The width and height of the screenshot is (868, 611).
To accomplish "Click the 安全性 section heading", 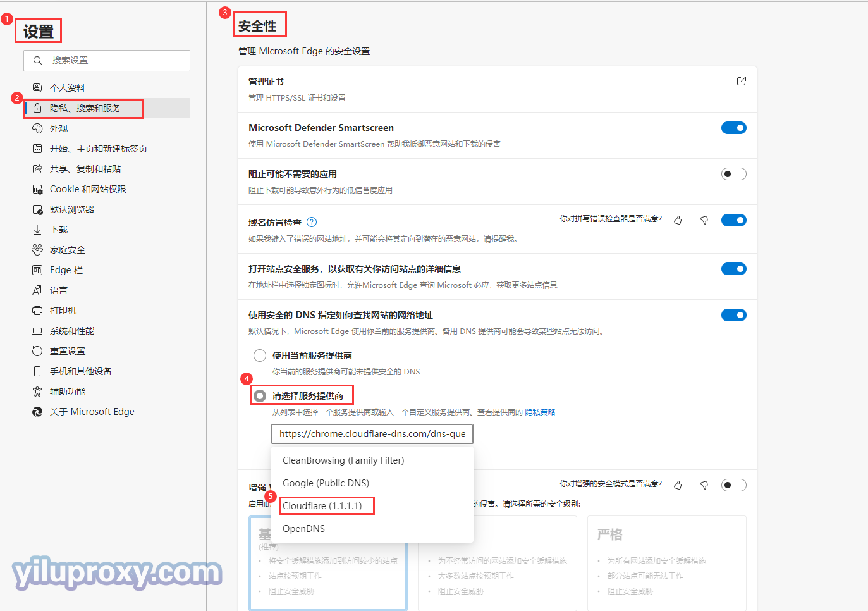I will point(257,26).
